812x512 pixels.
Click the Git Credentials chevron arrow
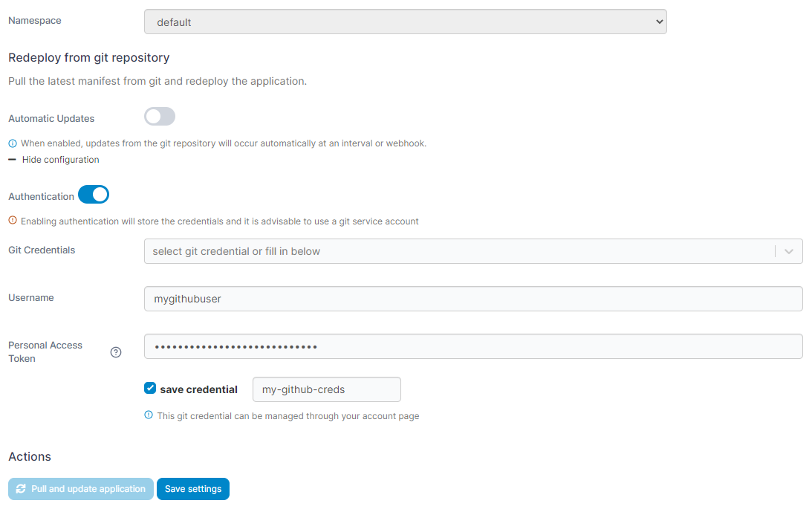click(x=789, y=251)
